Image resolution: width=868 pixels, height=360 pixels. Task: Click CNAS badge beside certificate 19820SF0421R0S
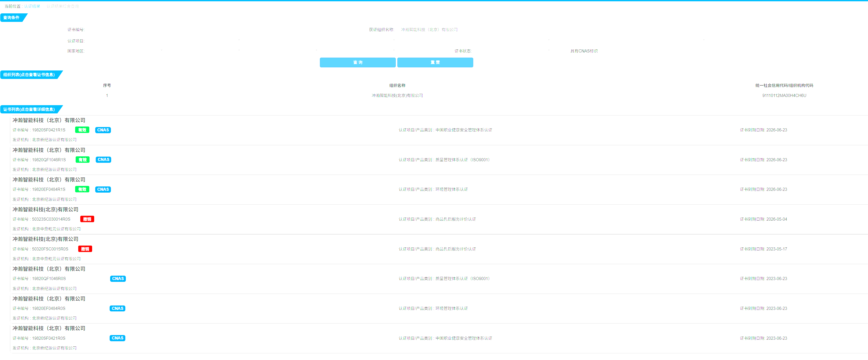(117, 338)
